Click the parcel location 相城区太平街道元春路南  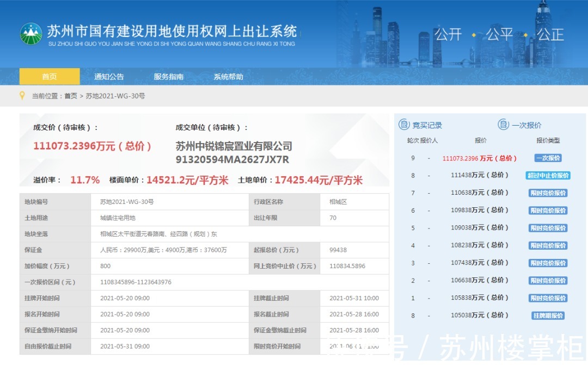[x=158, y=234]
